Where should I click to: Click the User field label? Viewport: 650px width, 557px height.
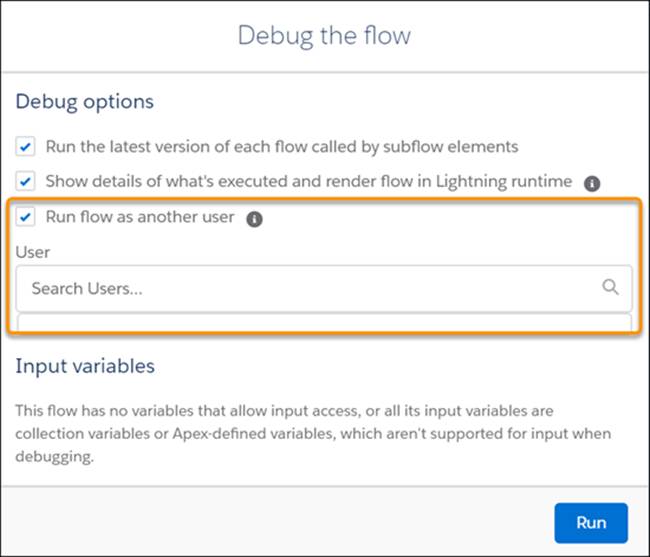32,252
